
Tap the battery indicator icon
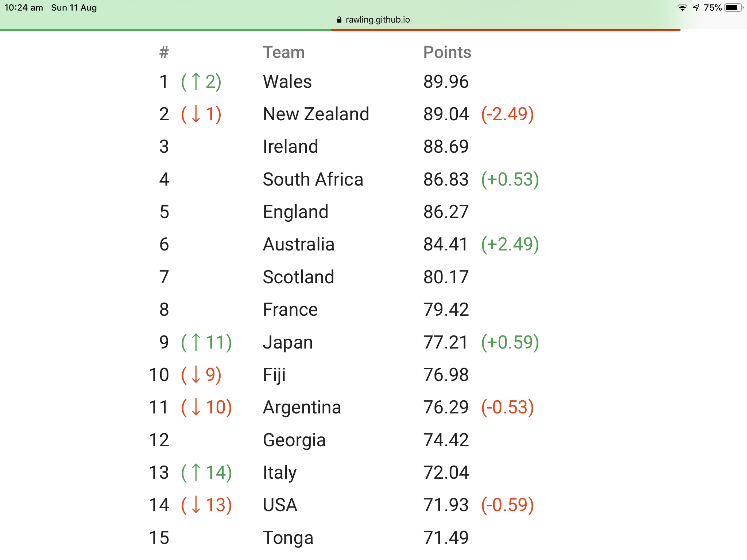[x=733, y=8]
